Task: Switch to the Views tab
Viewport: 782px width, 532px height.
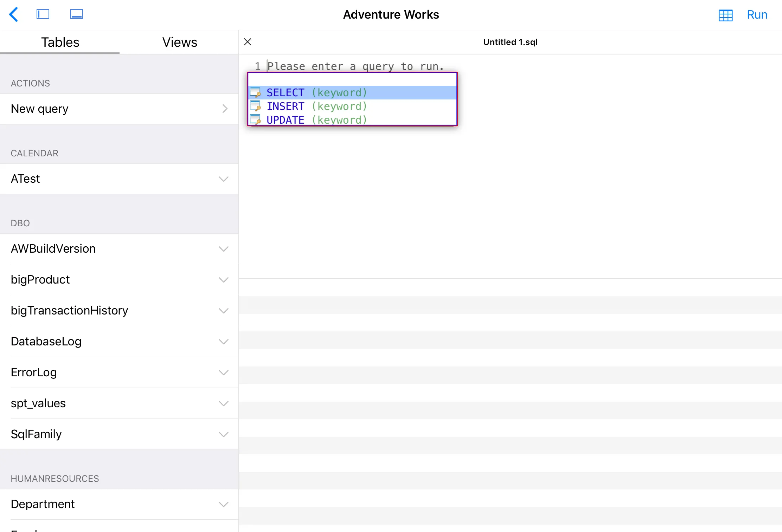Action: point(179,42)
